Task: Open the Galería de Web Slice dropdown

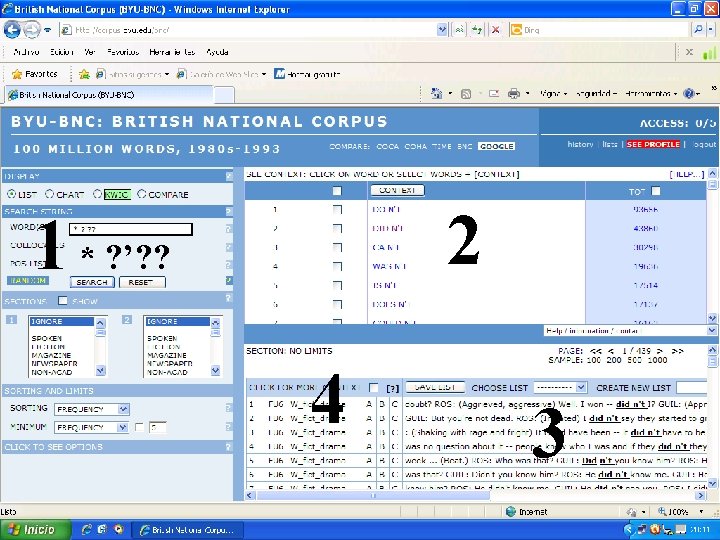Action: tap(264, 74)
